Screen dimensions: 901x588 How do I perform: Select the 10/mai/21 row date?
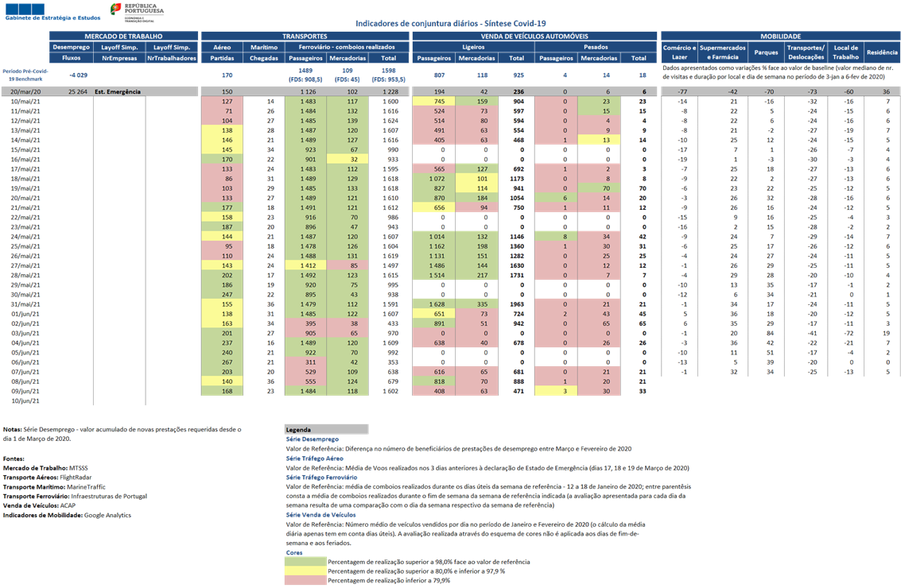click(x=25, y=102)
